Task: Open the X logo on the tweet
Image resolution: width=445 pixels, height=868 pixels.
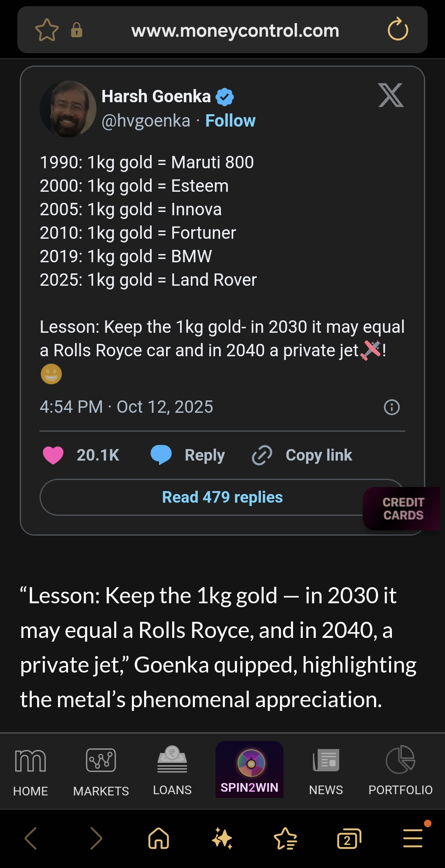Action: (391, 95)
